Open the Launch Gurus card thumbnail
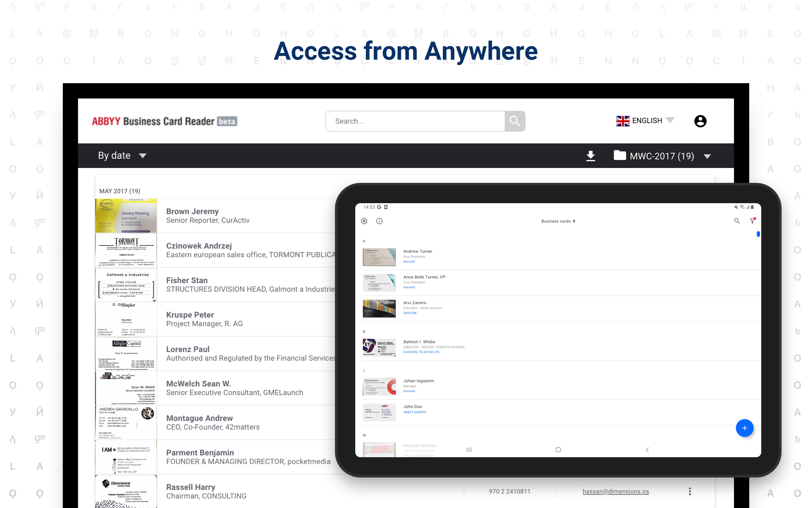Screen dimensions: 812x508 [x=126, y=388]
